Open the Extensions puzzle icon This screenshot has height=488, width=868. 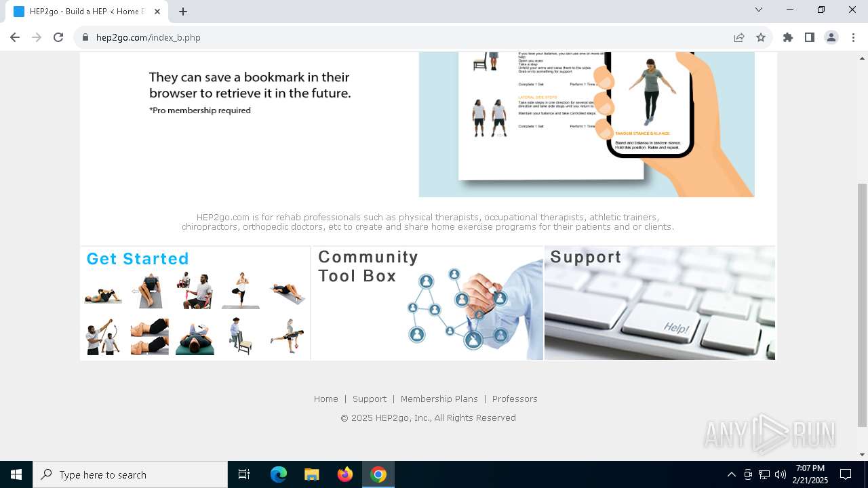click(788, 37)
